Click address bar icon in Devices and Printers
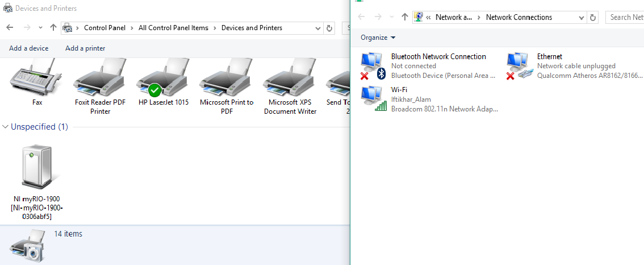The image size is (644, 265). tap(67, 28)
